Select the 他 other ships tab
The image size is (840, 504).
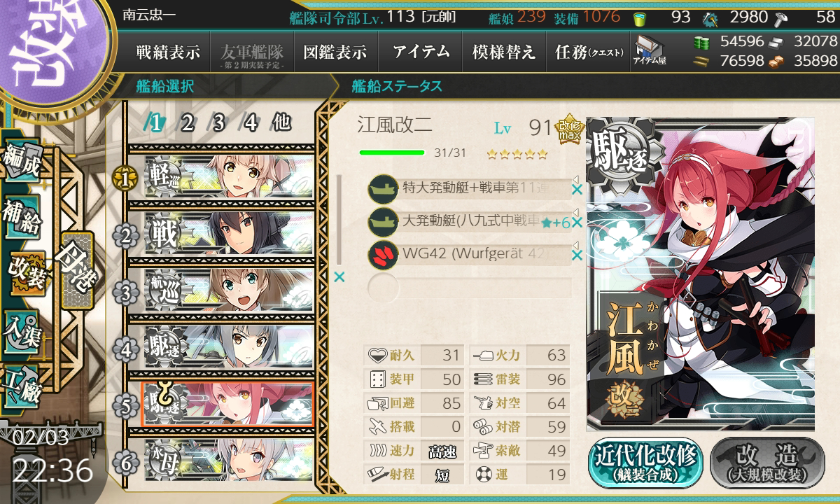281,123
